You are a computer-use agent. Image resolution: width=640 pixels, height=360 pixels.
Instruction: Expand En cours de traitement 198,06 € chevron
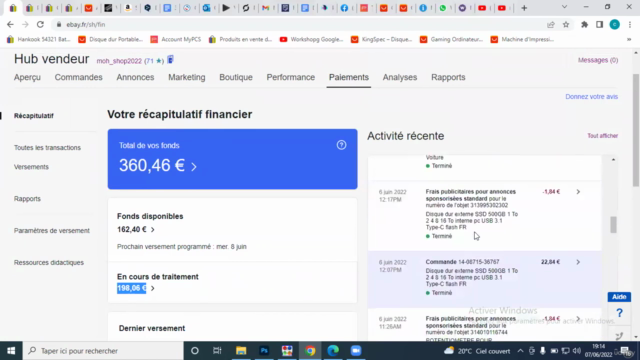tap(153, 288)
